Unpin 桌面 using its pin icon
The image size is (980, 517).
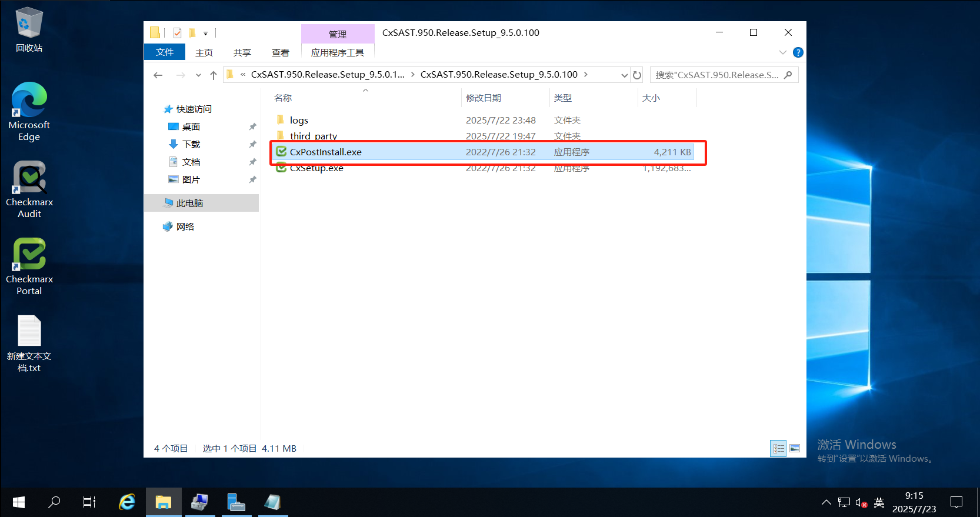253,126
